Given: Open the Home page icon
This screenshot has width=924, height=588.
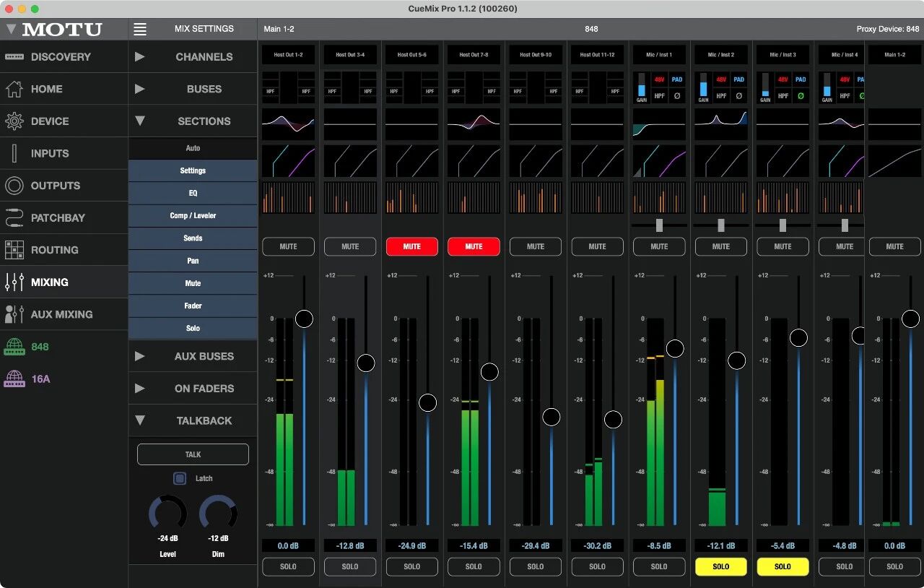Looking at the screenshot, I should (x=14, y=89).
